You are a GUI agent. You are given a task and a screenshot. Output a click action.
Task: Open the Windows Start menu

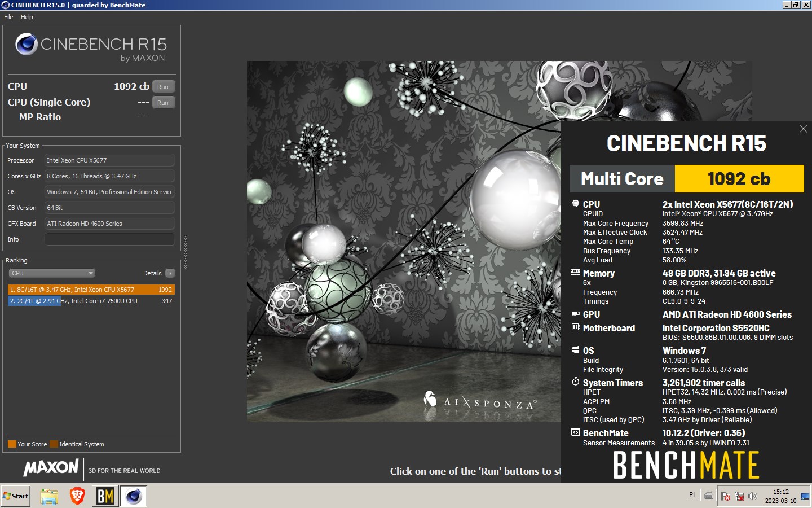coord(16,496)
